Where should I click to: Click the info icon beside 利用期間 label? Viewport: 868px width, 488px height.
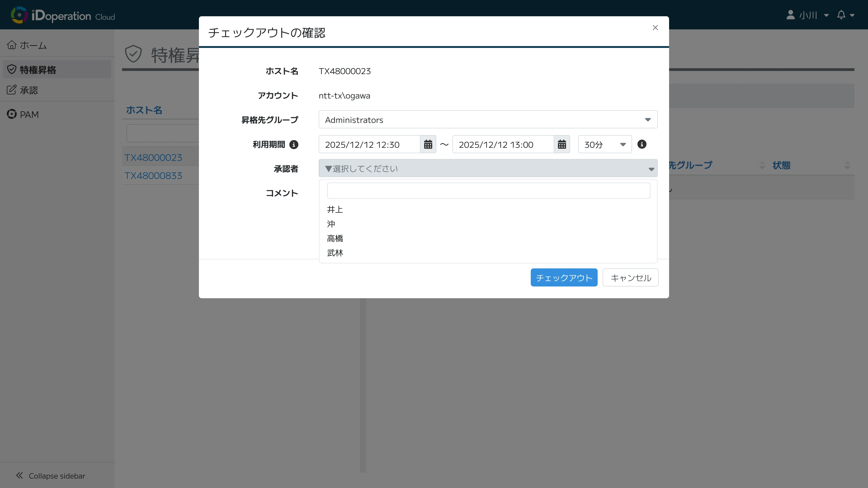click(x=294, y=145)
